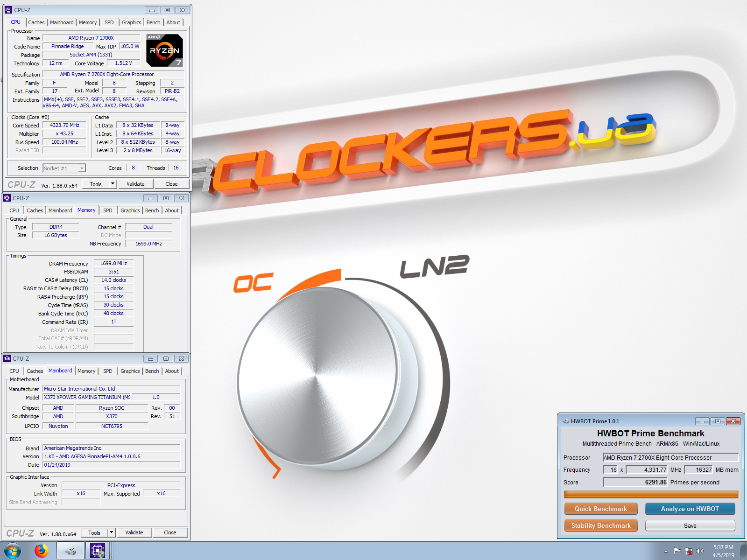Open Graphics tab in Mainboard CPU-Z window

point(130,371)
